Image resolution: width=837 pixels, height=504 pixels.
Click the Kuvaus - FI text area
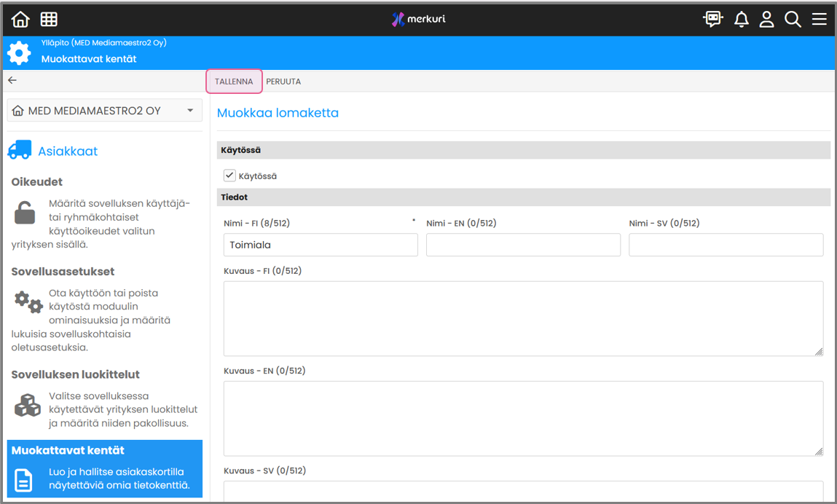[x=523, y=318]
